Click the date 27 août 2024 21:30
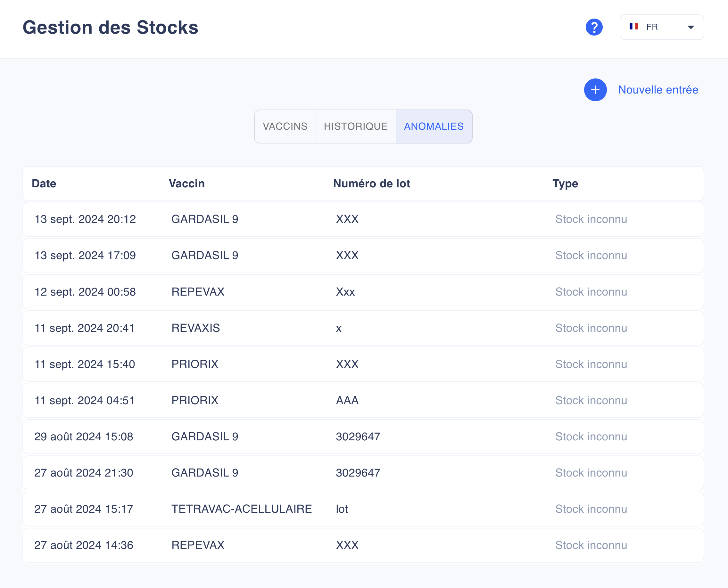728x588 pixels. click(x=84, y=473)
